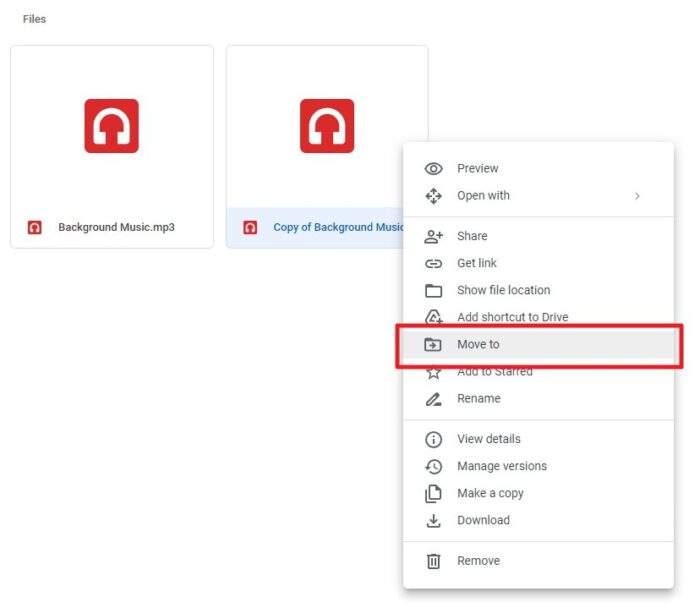This screenshot has height=608, width=700.
Task: Choose Download from the menu
Action: [538, 521]
